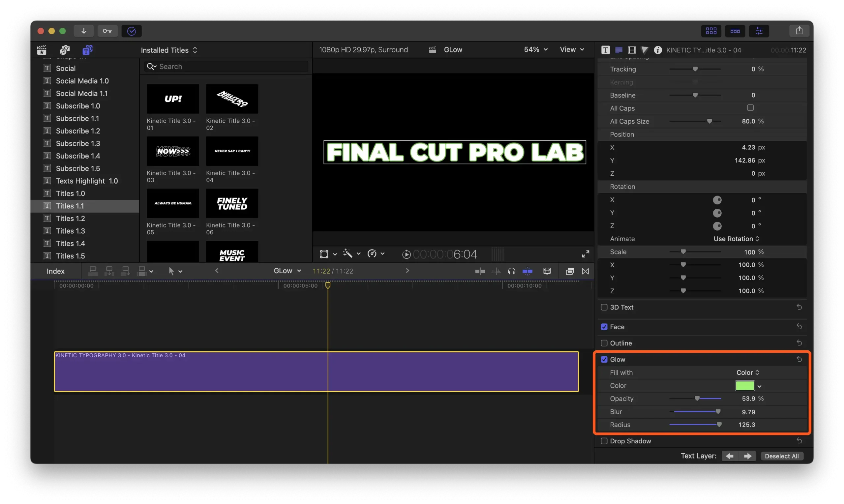Toggle the inspector sliders icon

coord(759,31)
